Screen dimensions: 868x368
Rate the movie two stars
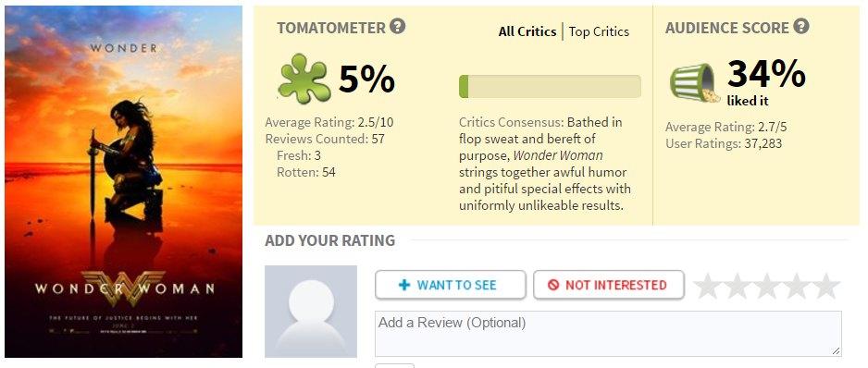pyautogui.click(x=738, y=286)
